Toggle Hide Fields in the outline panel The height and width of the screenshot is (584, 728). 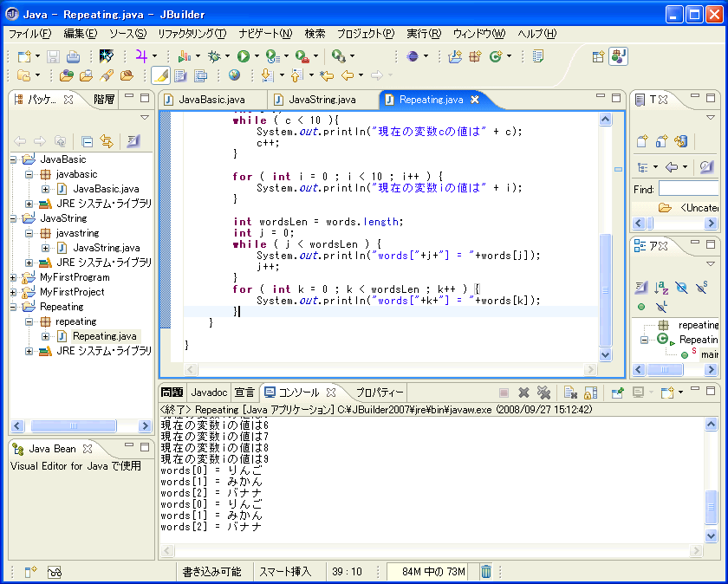682,287
